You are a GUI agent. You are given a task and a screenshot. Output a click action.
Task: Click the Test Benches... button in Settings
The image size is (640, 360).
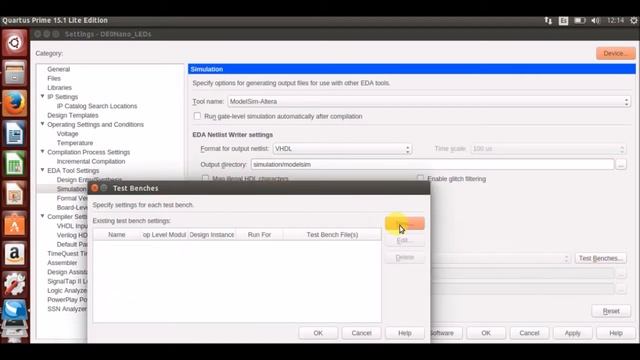(x=600, y=258)
